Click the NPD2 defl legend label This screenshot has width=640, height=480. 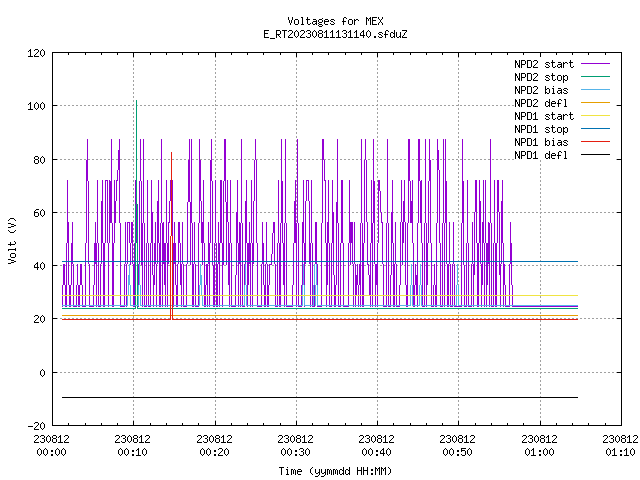[x=541, y=103]
